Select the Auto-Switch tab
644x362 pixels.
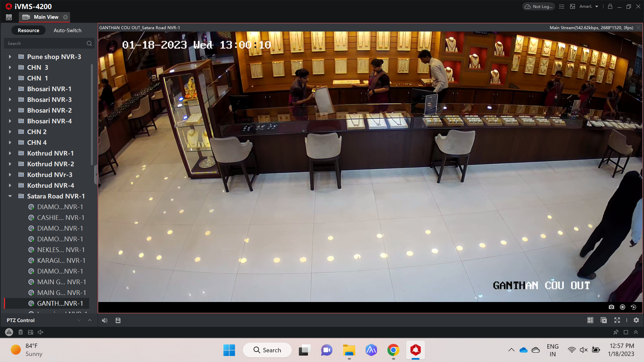[67, 30]
